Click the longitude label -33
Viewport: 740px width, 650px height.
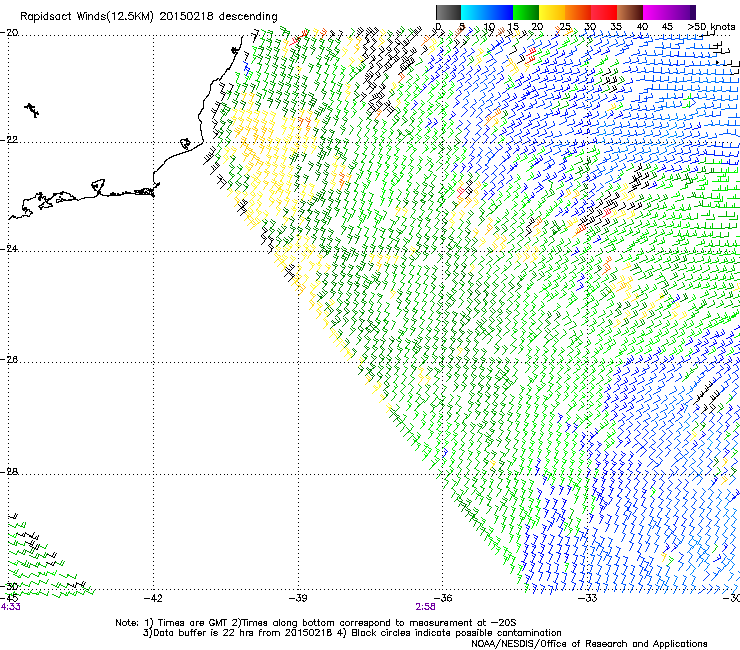[588, 598]
